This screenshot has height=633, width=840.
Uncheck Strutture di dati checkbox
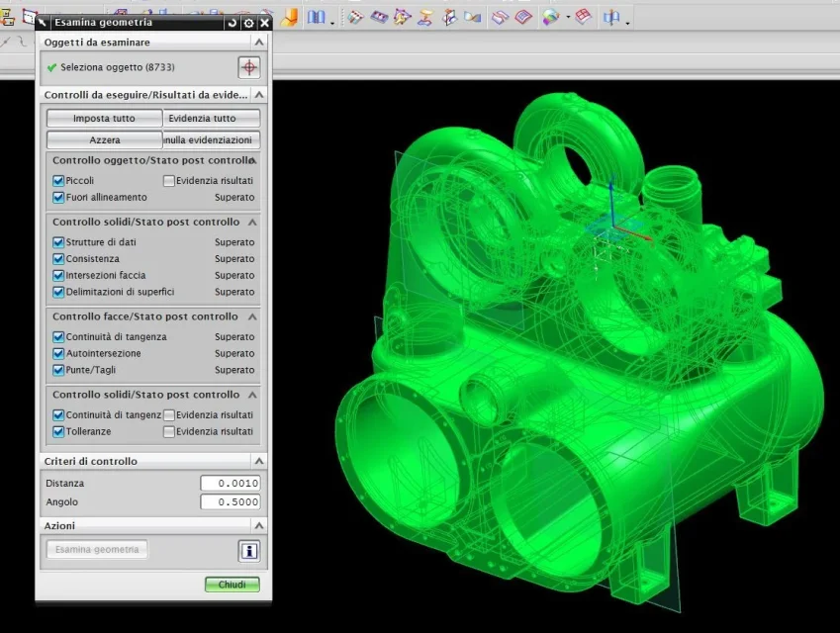[x=58, y=242]
